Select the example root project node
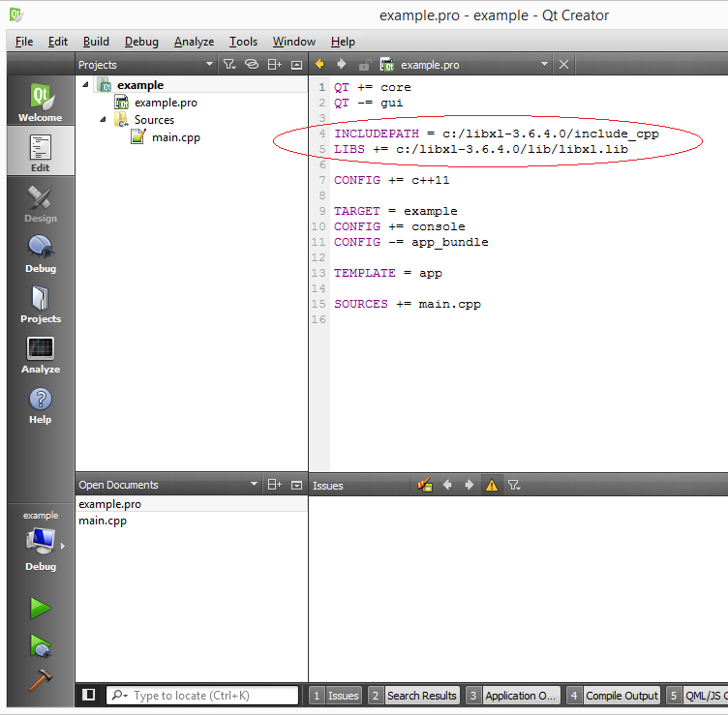The height and width of the screenshot is (715, 728). [x=140, y=85]
